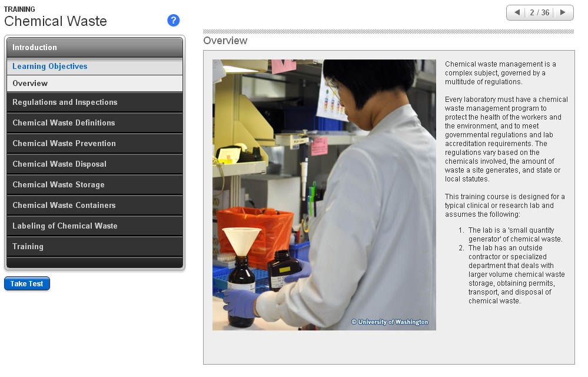
Task: Click the University of Washington copyright text
Action: [390, 322]
